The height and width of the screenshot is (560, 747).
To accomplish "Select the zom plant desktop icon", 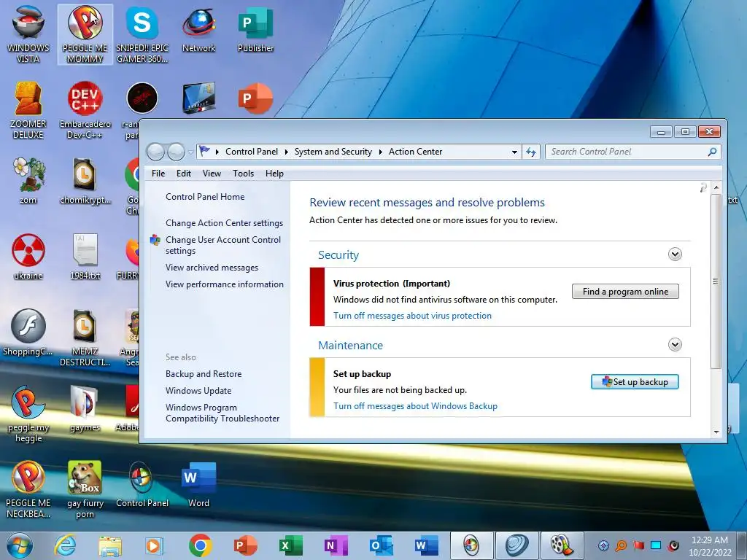I will point(28,180).
